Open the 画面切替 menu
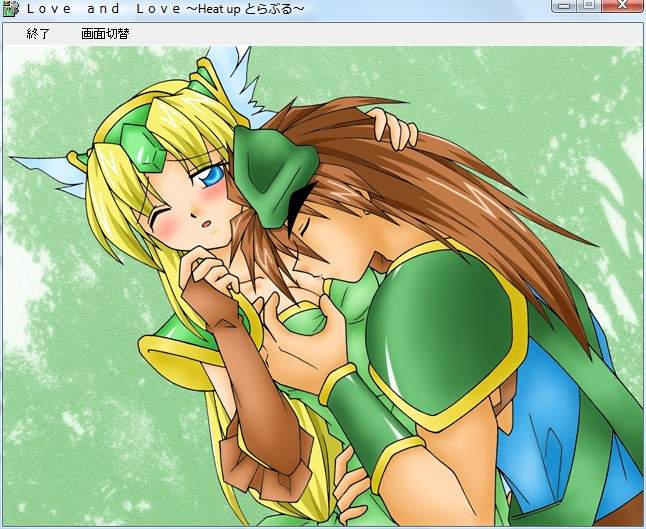The image size is (646, 529). (x=105, y=34)
